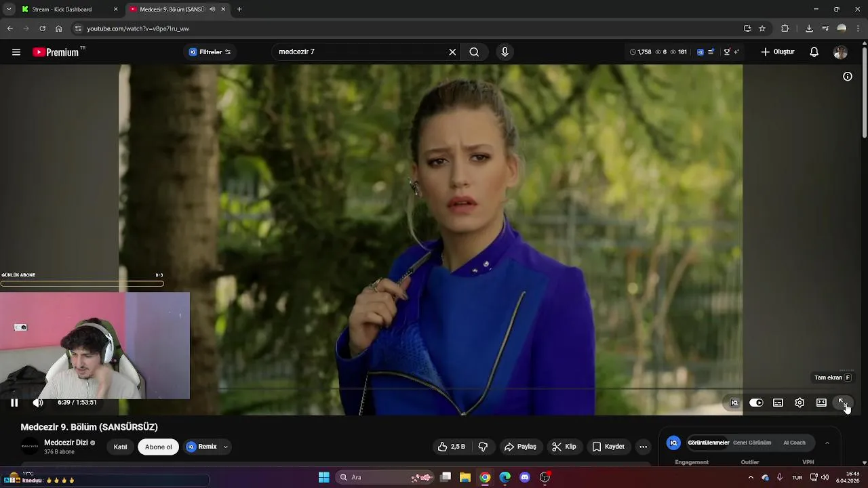Open the notifications bell
The image size is (868, 488).
[x=814, y=52]
